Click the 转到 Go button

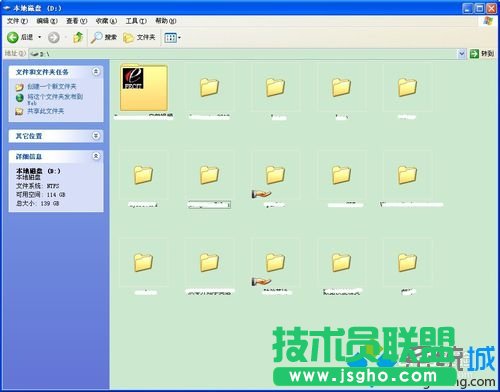(482, 54)
